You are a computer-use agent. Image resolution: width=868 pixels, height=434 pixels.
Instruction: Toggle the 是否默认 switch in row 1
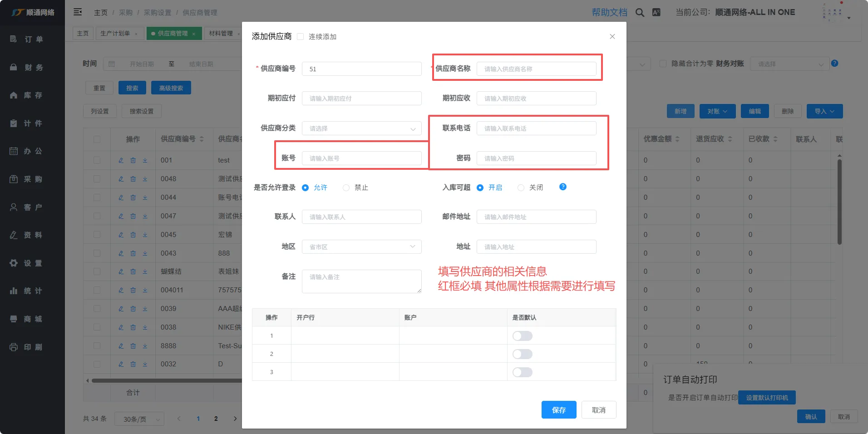[522, 336]
